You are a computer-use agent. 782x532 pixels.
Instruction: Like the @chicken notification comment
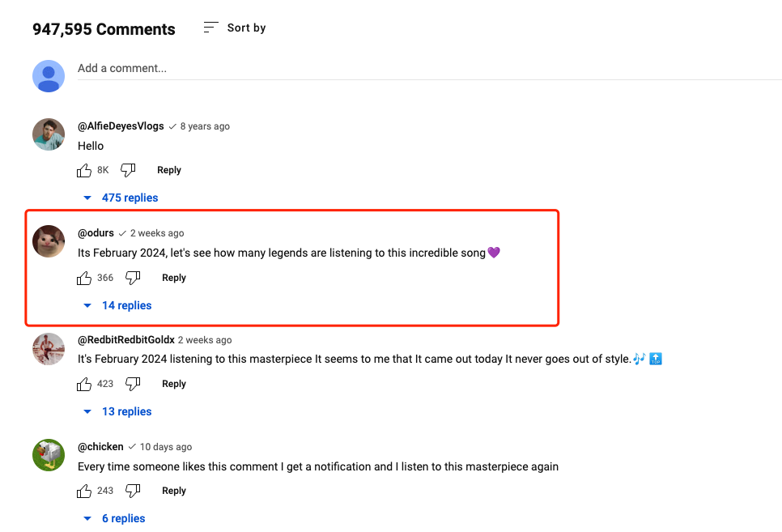point(84,491)
